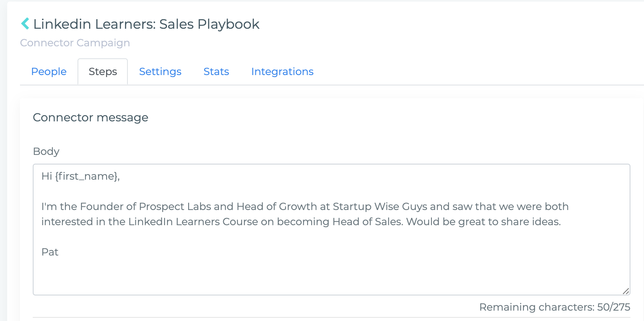Screen dimensions: 644x321
Task: Select the Steps tab
Action: click(x=103, y=71)
